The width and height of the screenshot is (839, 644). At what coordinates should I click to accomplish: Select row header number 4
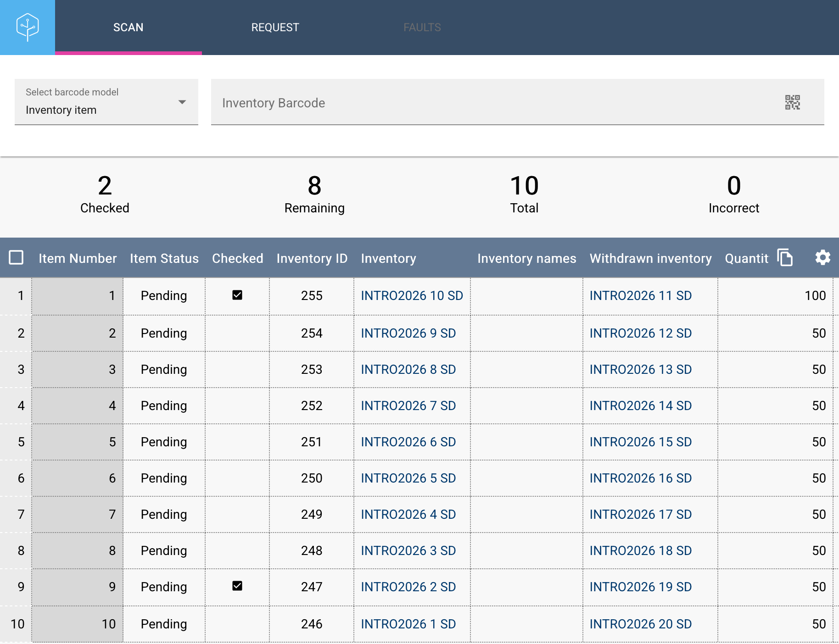(x=21, y=405)
